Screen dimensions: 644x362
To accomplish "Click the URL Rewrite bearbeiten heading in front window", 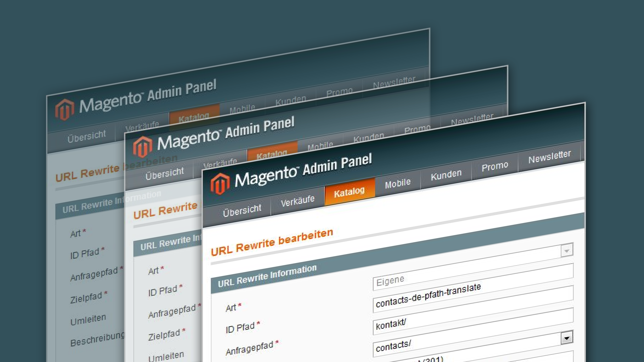I will [x=272, y=242].
